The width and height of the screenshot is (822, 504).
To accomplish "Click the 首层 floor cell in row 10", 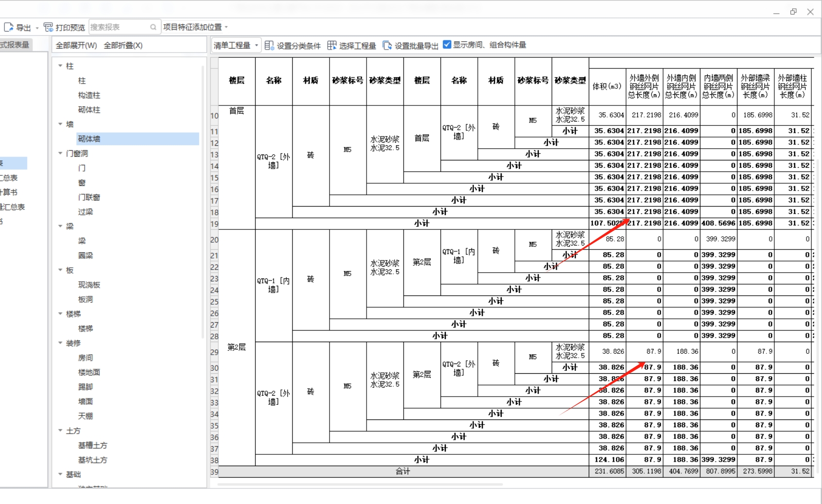I will pos(237,111).
